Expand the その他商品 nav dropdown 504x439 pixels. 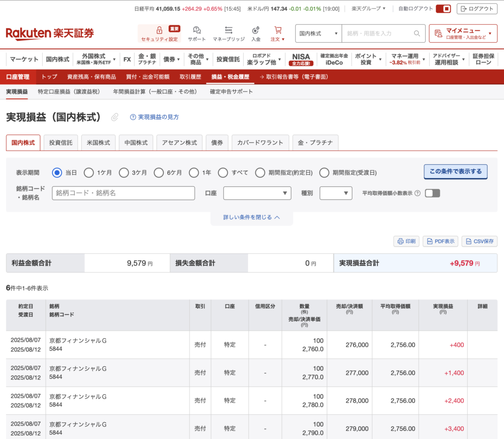[198, 59]
